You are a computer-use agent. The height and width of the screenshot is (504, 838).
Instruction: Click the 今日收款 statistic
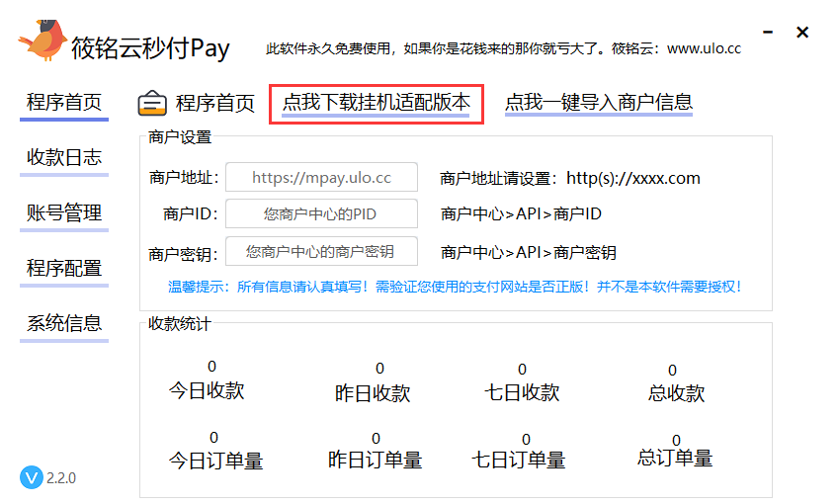[x=207, y=381]
